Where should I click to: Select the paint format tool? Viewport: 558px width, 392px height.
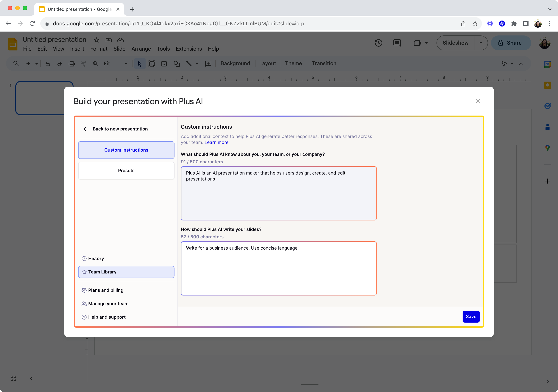coord(83,64)
